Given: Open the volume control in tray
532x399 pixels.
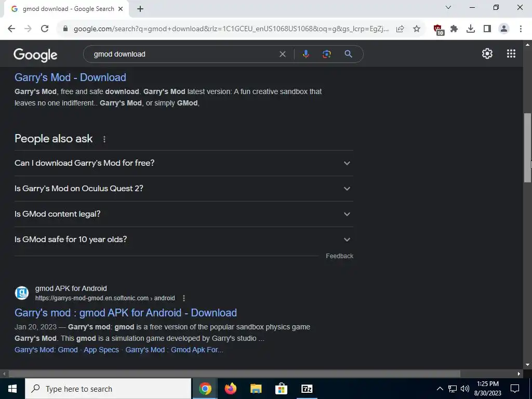Looking at the screenshot, I should coord(465,389).
